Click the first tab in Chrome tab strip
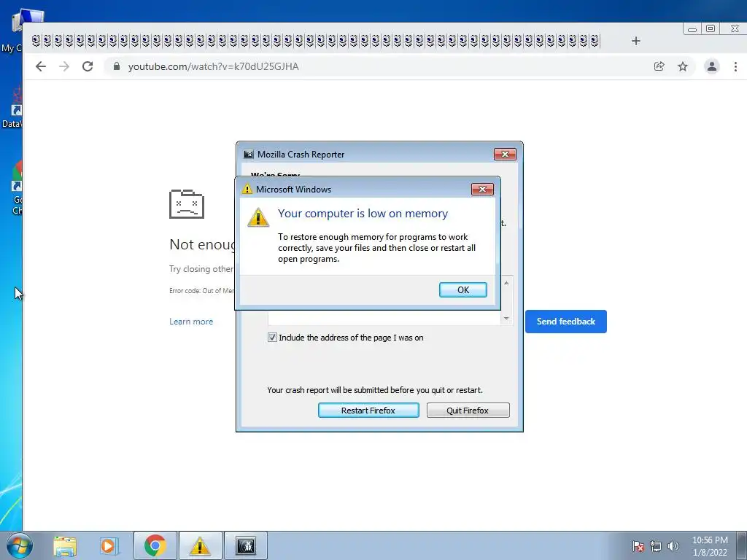Screen dimensions: 747x560 [x=36, y=41]
